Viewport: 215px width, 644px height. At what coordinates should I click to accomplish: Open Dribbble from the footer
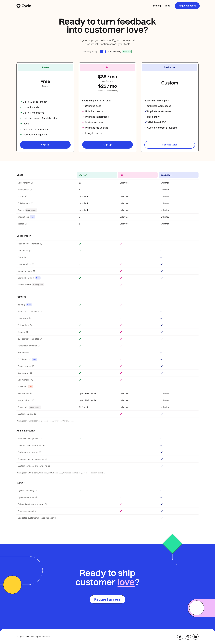[188, 637]
